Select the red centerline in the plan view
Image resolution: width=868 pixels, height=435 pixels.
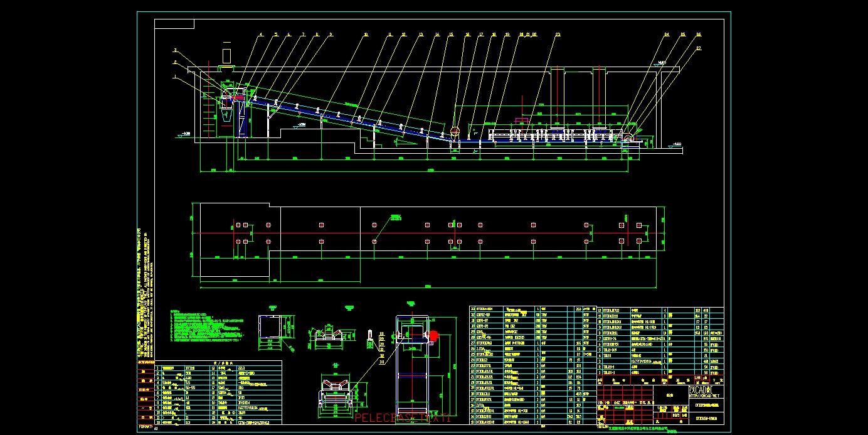tap(426, 233)
